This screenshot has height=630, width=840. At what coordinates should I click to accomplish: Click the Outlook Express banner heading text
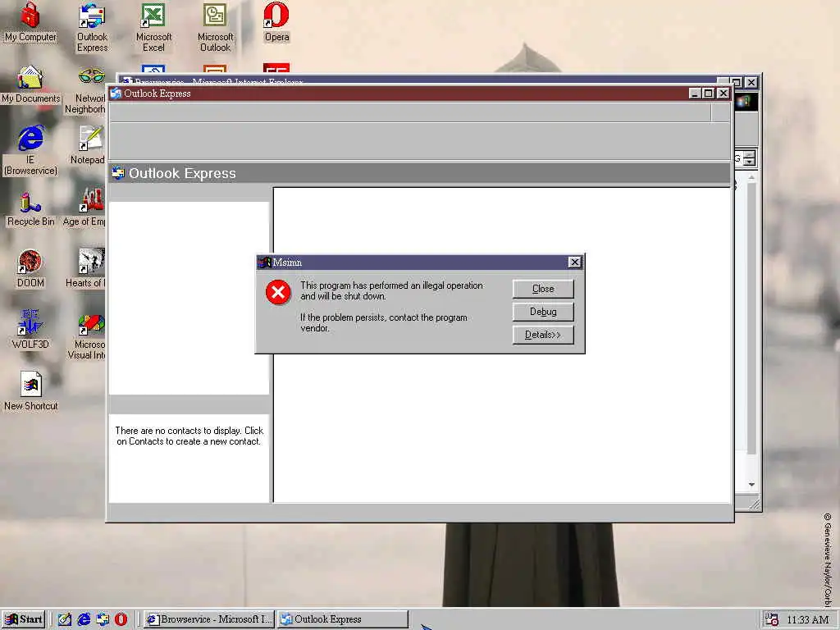(182, 173)
